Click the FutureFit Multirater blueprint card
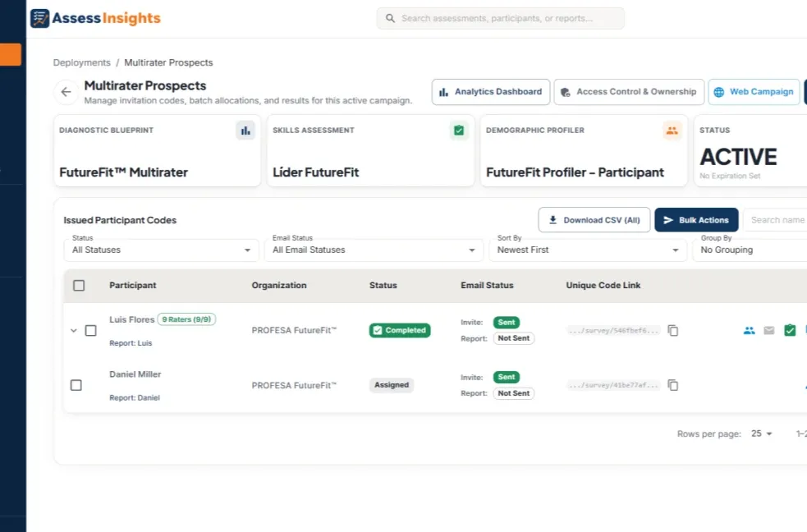 click(x=157, y=151)
